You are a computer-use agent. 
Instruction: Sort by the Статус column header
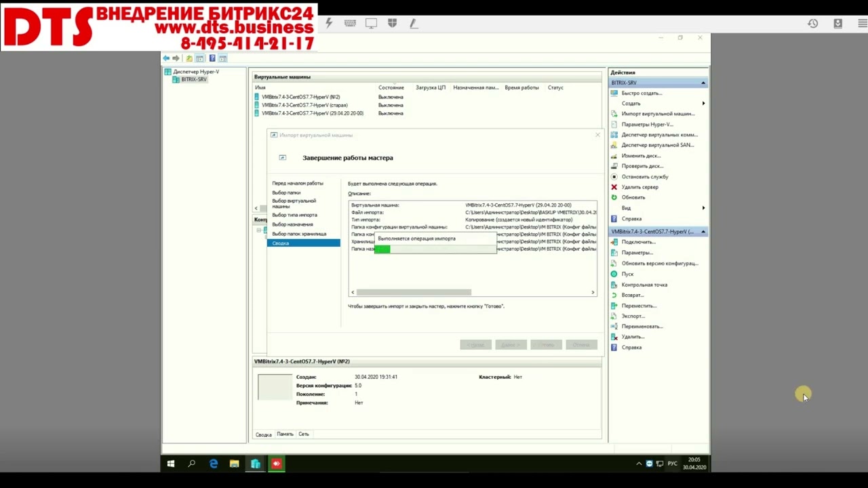[555, 87]
